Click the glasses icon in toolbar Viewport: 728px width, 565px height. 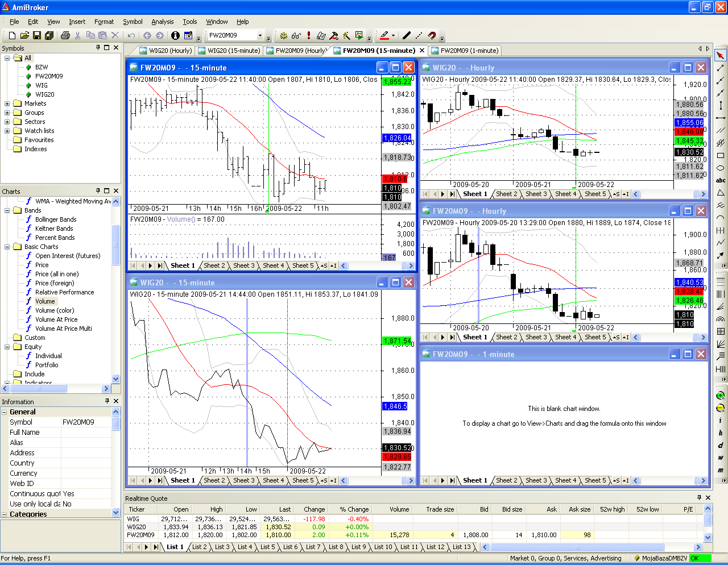coord(296,35)
